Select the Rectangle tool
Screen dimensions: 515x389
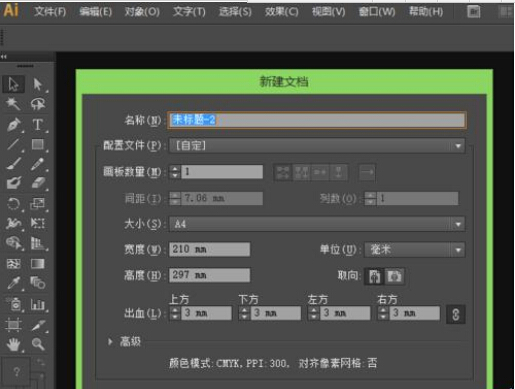(38, 144)
